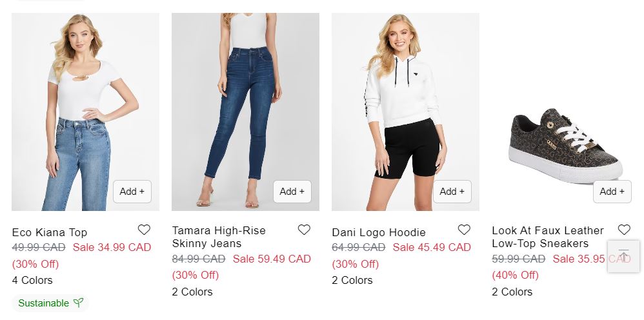Click Add + on the sneakers image
The width and height of the screenshot is (644, 320).
[612, 192]
